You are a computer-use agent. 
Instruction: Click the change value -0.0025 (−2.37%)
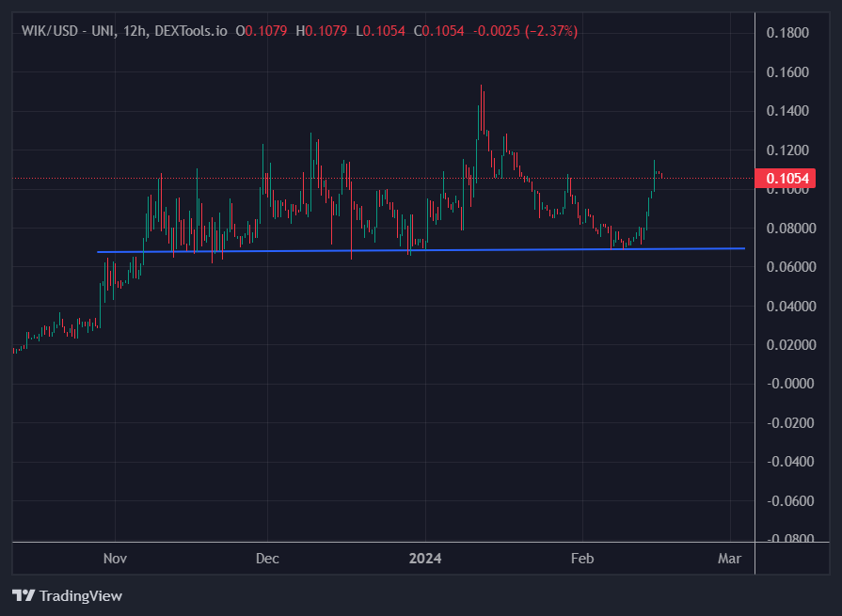(525, 31)
